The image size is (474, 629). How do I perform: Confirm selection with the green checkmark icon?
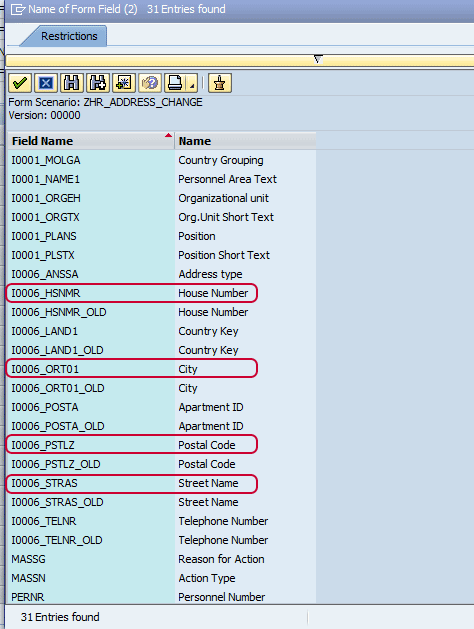pyautogui.click(x=20, y=83)
